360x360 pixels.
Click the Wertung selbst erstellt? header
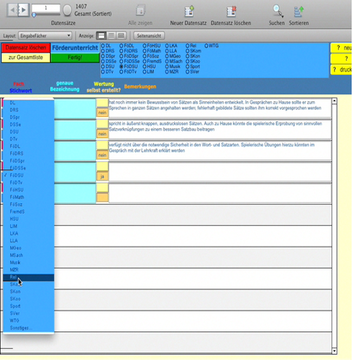pos(104,87)
